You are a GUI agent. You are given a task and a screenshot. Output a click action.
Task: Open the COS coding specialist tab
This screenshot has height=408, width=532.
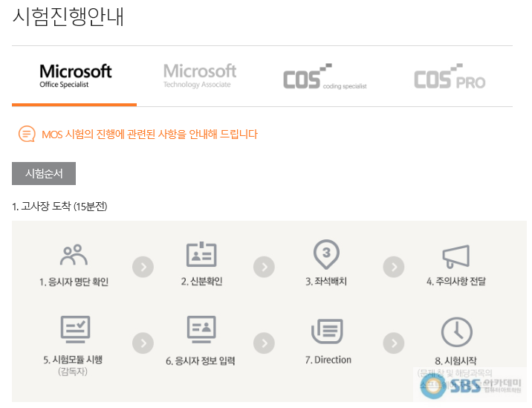(x=325, y=77)
